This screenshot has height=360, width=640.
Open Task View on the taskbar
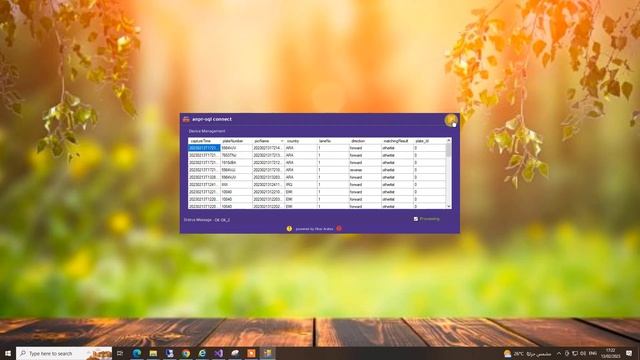click(x=120, y=353)
